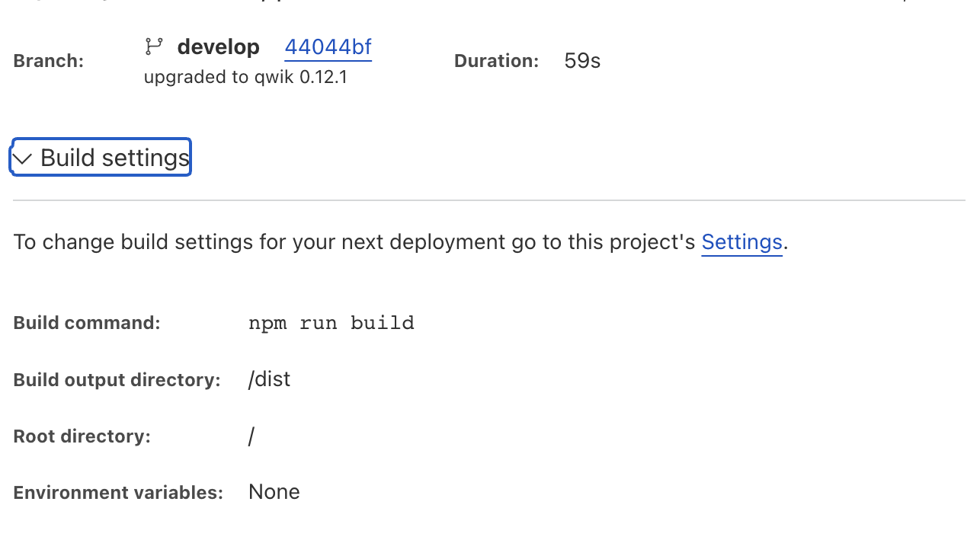Click commit message 'upgraded to qwik 0.12.1'

[x=245, y=77]
